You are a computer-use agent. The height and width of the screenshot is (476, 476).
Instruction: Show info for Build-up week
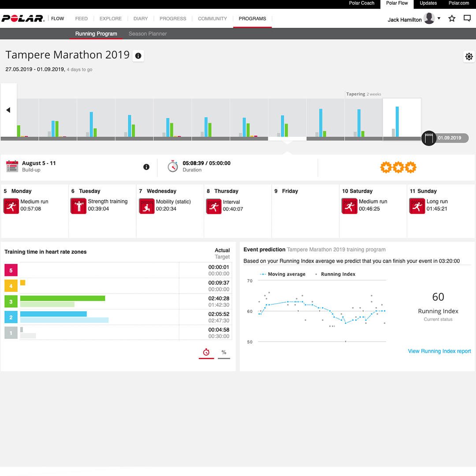pyautogui.click(x=146, y=167)
